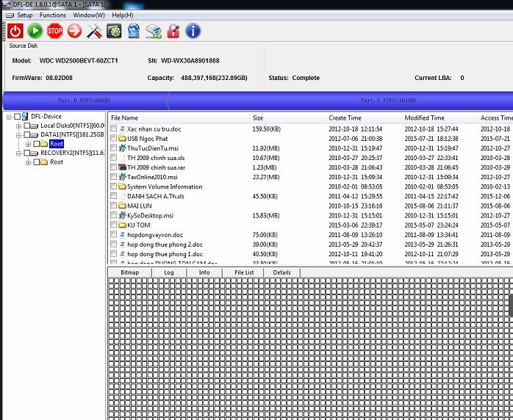The image size is (513, 420).
Task: Click the bitmap panel vertical scrollbar thumb
Action: 511,305
